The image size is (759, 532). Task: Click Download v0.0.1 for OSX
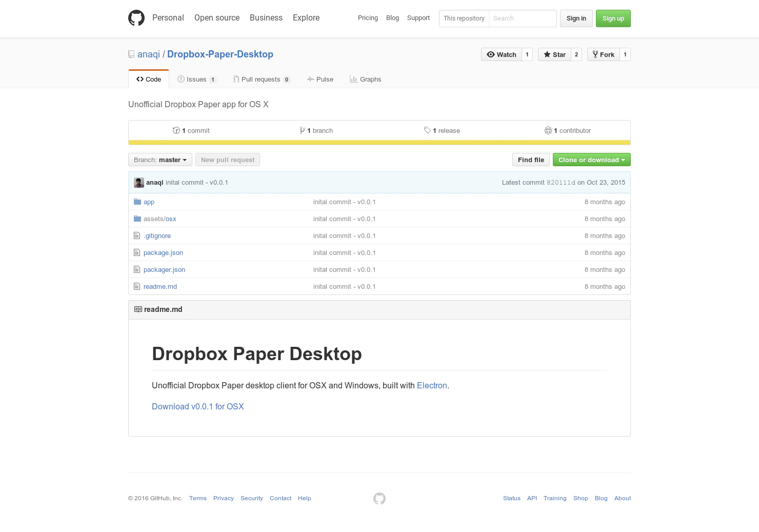198,406
